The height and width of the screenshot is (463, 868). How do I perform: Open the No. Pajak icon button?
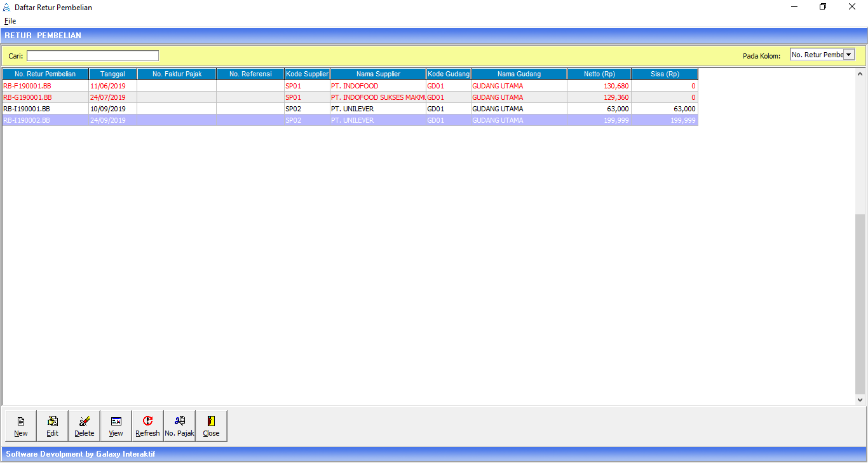pyautogui.click(x=180, y=425)
